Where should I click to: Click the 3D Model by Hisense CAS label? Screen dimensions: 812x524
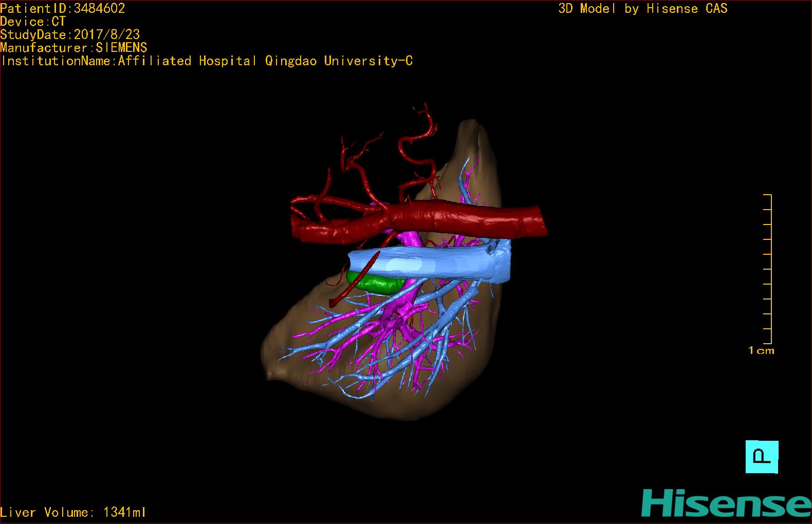point(643,8)
